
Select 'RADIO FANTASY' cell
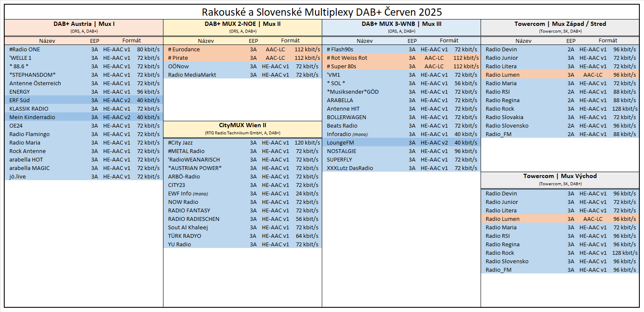189,210
